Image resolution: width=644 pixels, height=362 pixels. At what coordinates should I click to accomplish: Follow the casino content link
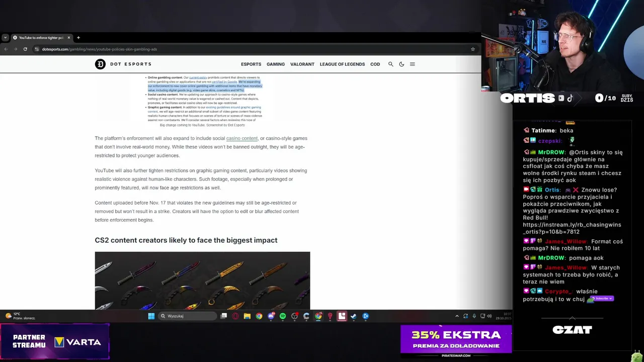(x=242, y=138)
